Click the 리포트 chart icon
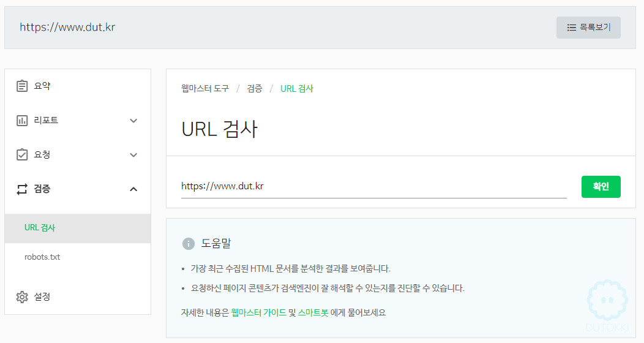644x343 pixels. pyautogui.click(x=22, y=121)
